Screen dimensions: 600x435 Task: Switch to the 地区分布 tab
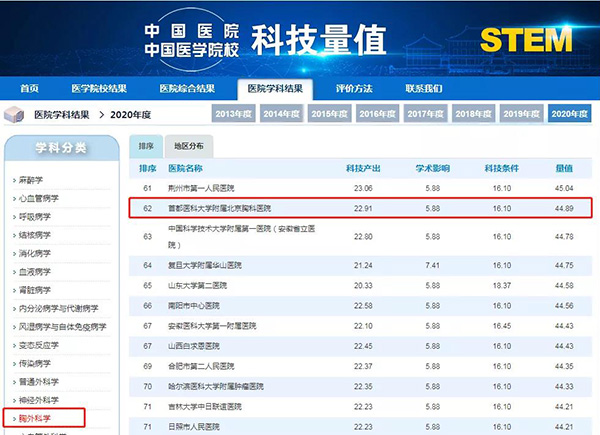(x=189, y=146)
